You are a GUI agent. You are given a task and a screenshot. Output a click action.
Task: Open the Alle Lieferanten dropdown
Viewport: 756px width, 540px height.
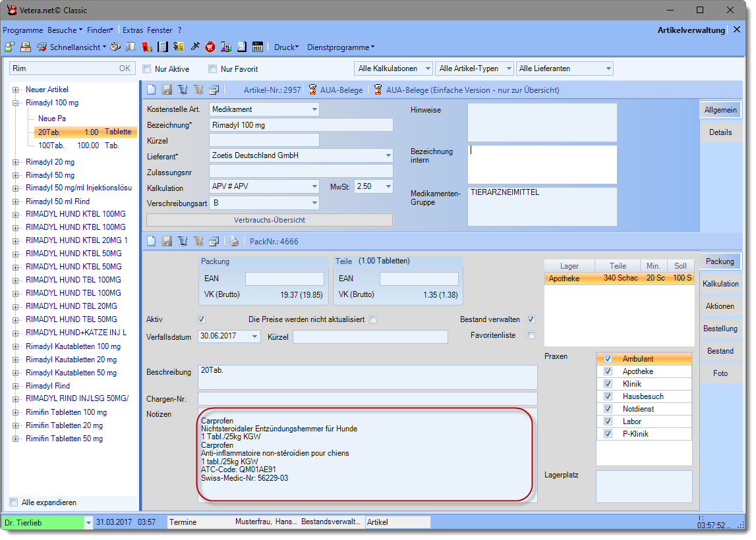point(608,68)
